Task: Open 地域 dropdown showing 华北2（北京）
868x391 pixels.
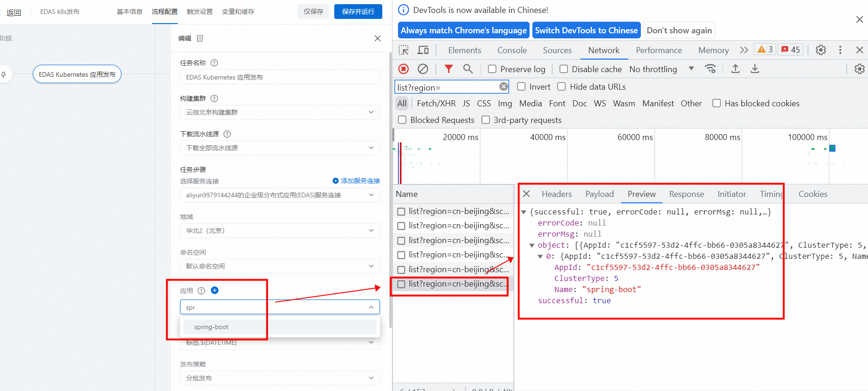Action: click(x=280, y=231)
